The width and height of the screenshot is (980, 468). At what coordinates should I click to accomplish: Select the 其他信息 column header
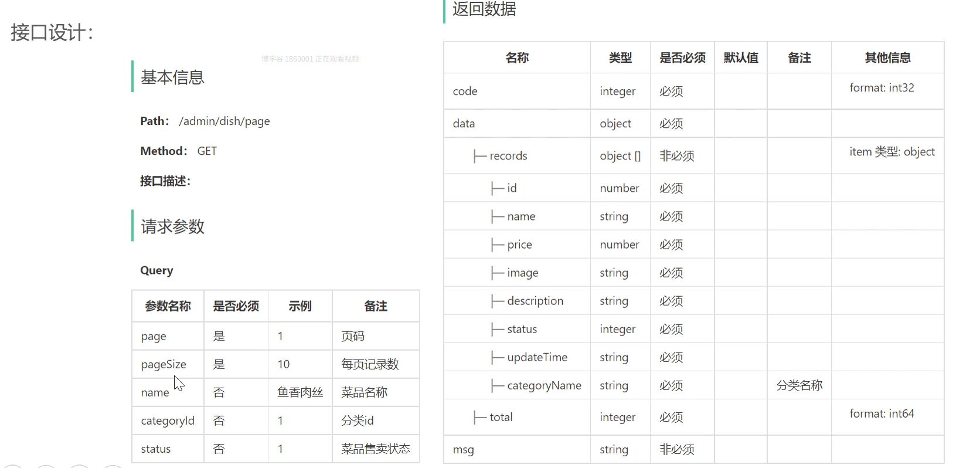pyautogui.click(x=887, y=57)
